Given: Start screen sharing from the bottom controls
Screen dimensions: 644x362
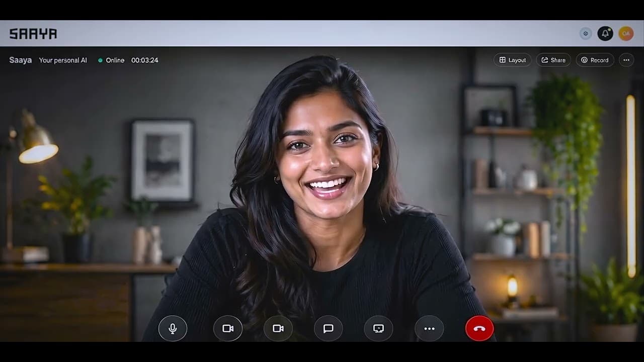Looking at the screenshot, I should (x=379, y=328).
